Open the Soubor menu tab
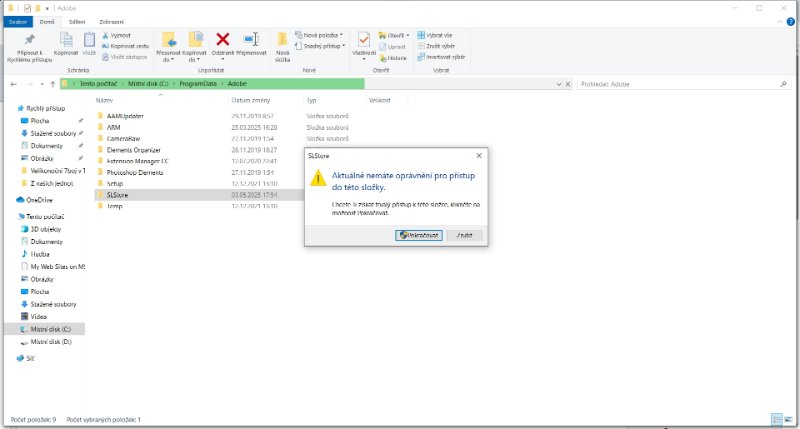 (18, 22)
